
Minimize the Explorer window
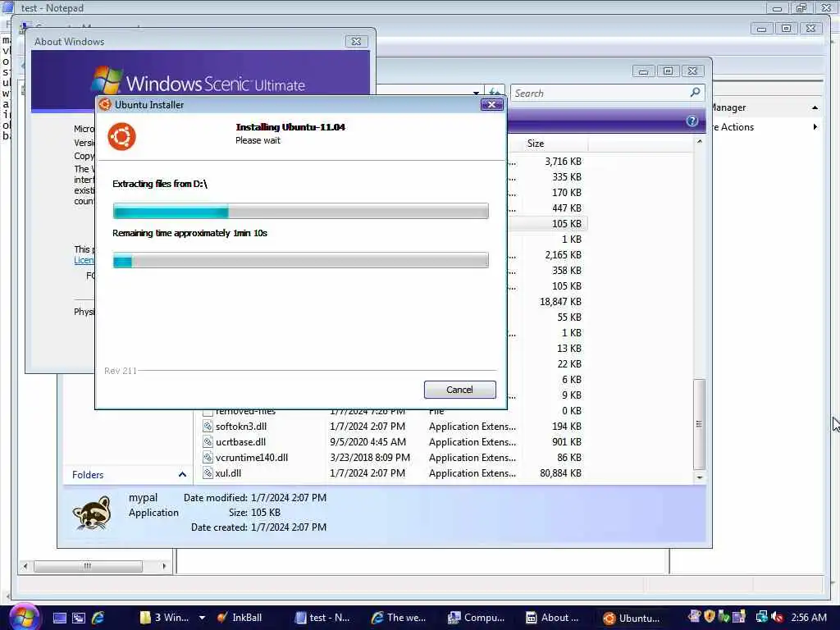[643, 71]
